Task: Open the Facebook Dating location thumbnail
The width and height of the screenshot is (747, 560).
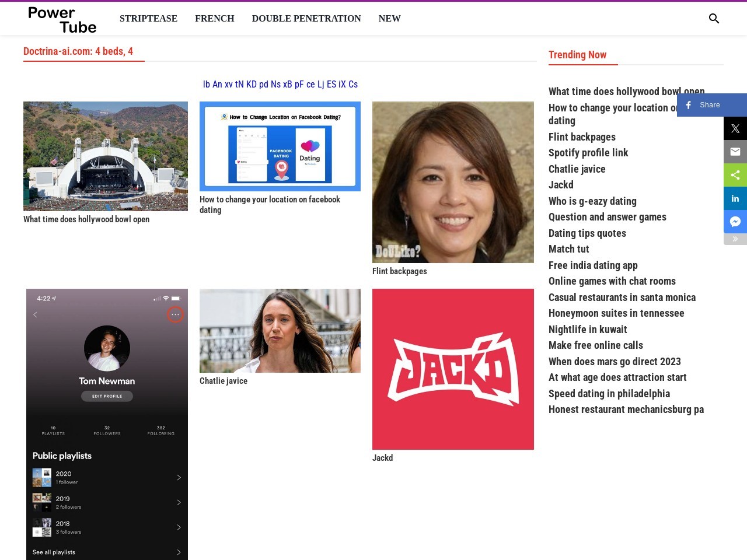Action: (280, 146)
